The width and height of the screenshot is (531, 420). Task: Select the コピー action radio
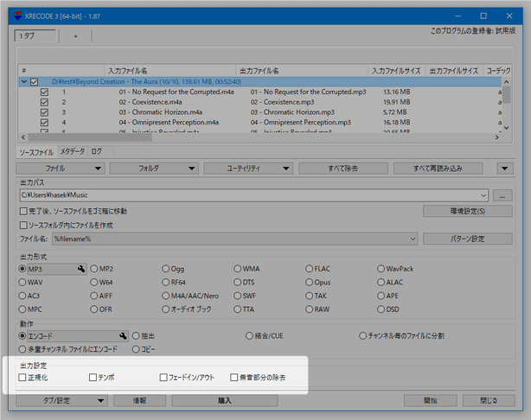136,349
